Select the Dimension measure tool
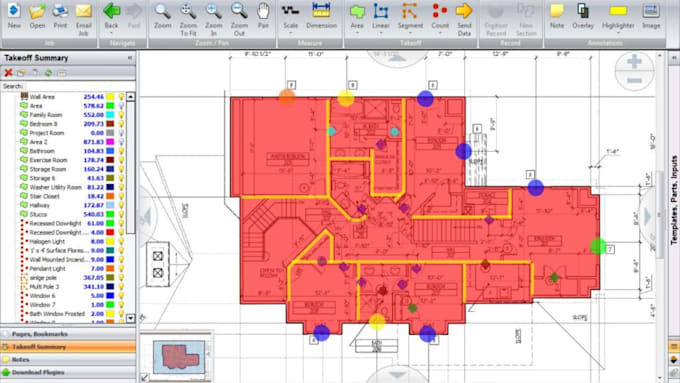The height and width of the screenshot is (383, 680). (321, 16)
